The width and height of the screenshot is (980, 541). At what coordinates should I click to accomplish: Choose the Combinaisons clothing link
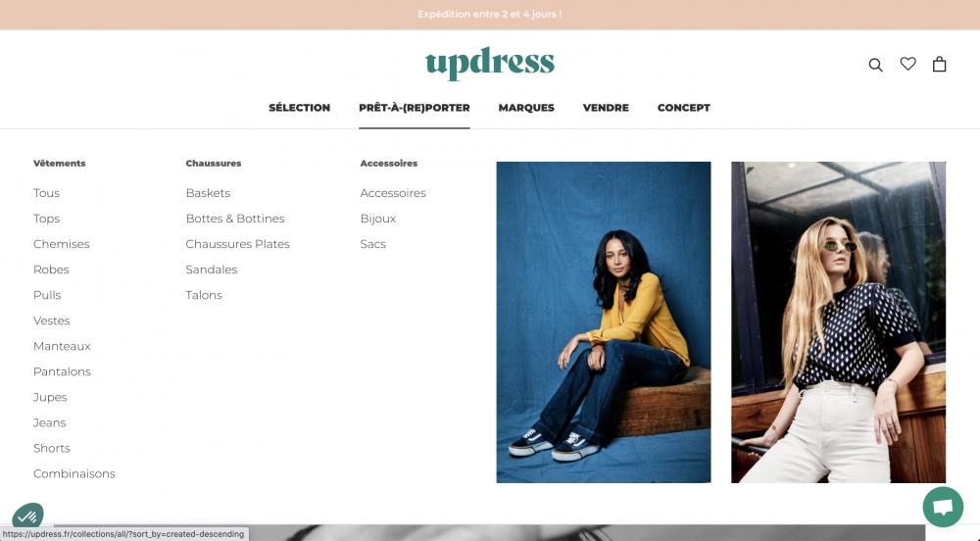(74, 474)
